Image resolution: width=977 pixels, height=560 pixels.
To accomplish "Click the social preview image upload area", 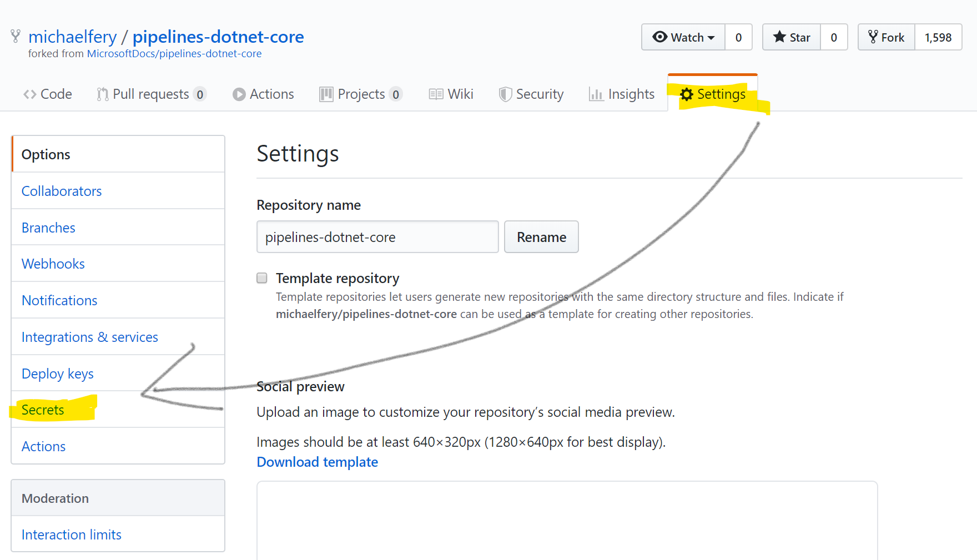I will [567, 521].
